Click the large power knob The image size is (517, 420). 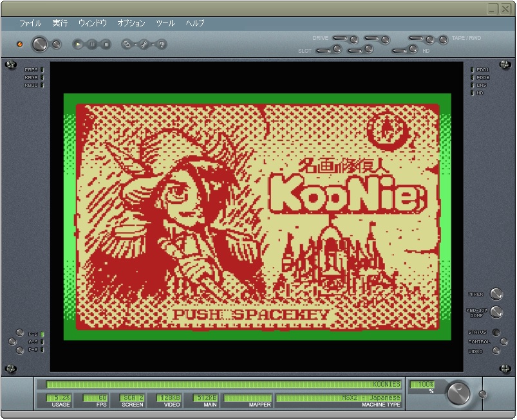pos(39,44)
